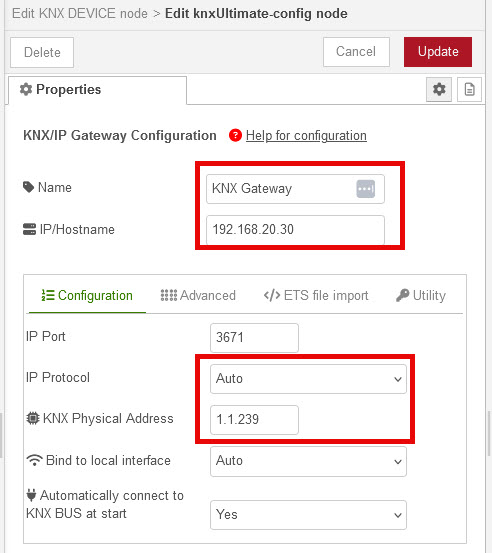Open the ETS file import tab
The image size is (492, 553).
click(316, 295)
